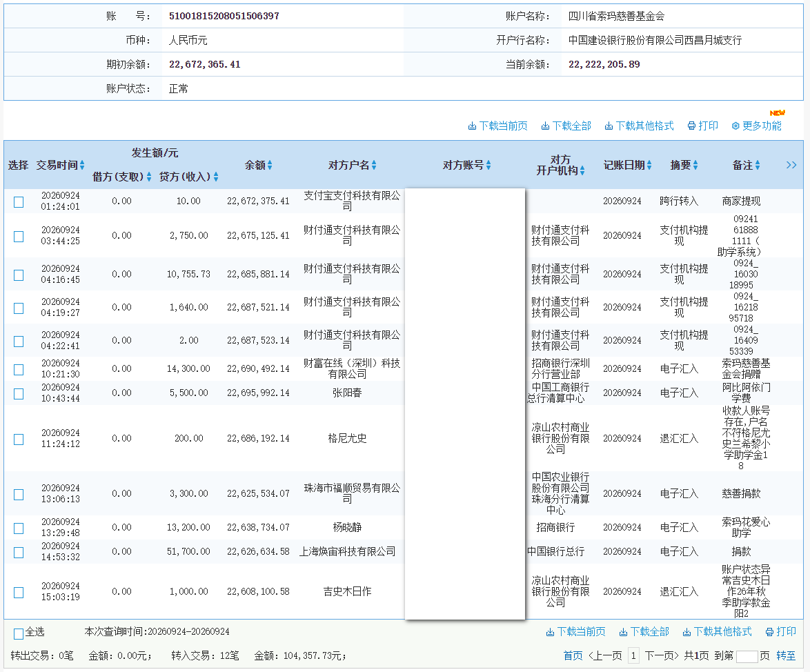Click the bottom 下载其他格式 download icon
810x672 pixels.
686,632
